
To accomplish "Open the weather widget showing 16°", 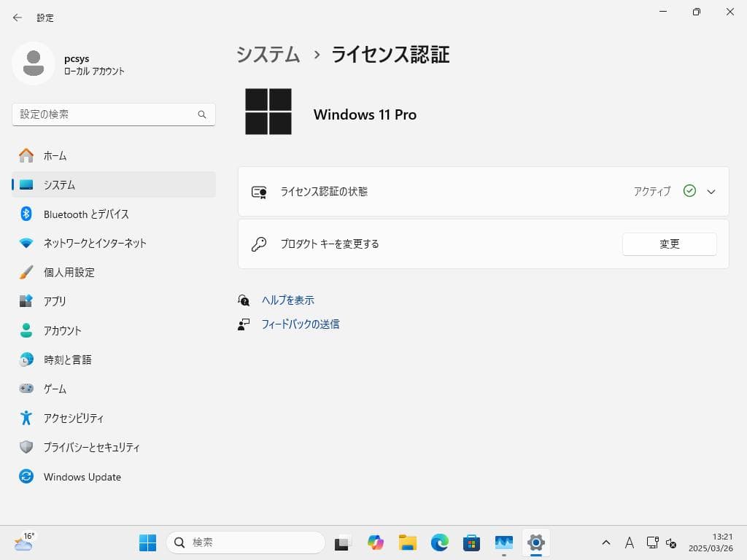I will coord(22,542).
